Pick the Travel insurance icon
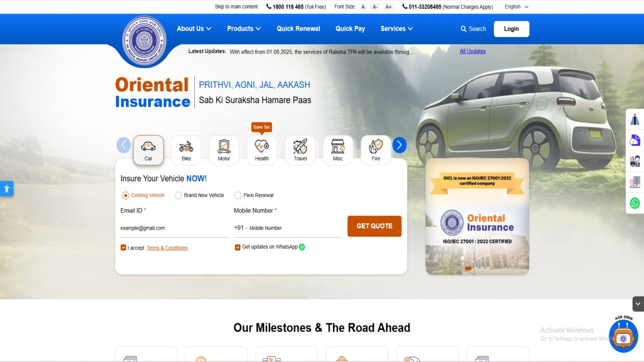 tap(300, 150)
